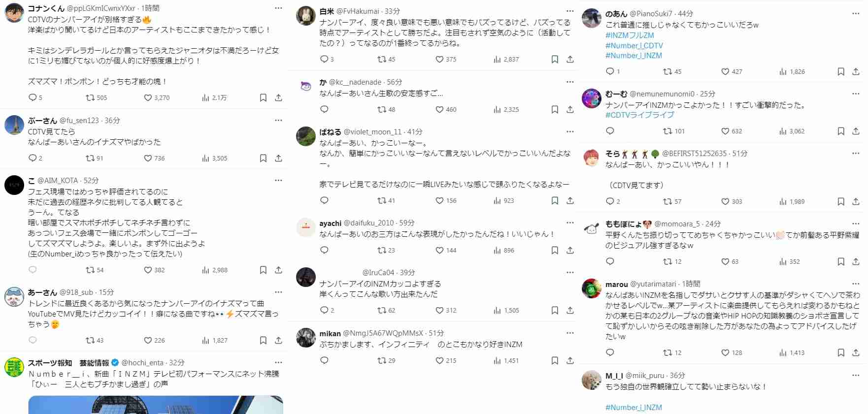This screenshot has width=868, height=414.
Task: Share the むーむ tweet via share icon
Action: [856, 131]
